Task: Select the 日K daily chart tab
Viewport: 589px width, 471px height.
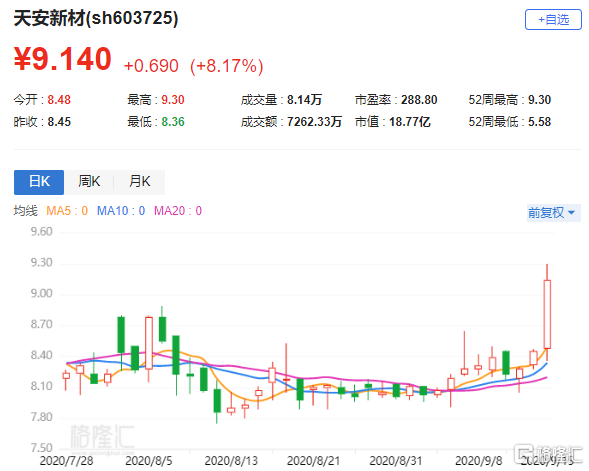Action: [39, 182]
